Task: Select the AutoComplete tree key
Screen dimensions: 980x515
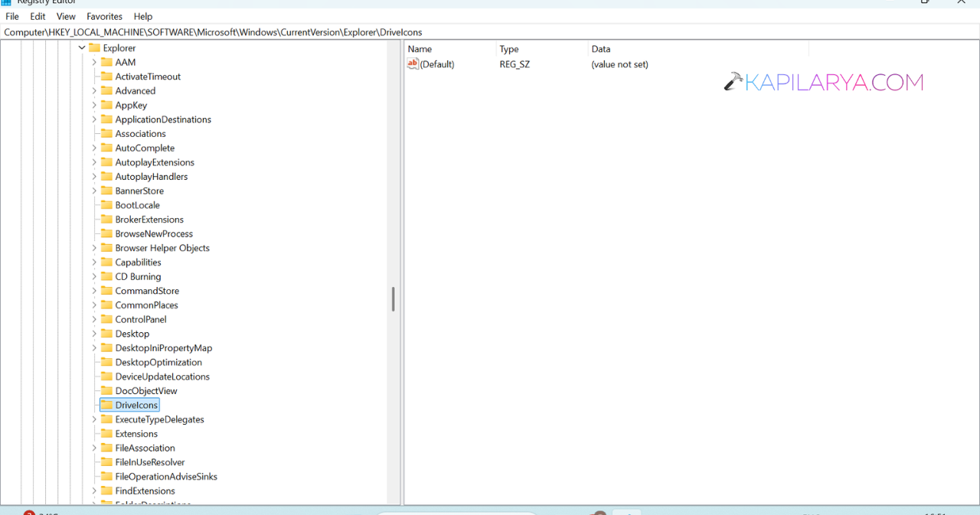Action: click(x=145, y=148)
